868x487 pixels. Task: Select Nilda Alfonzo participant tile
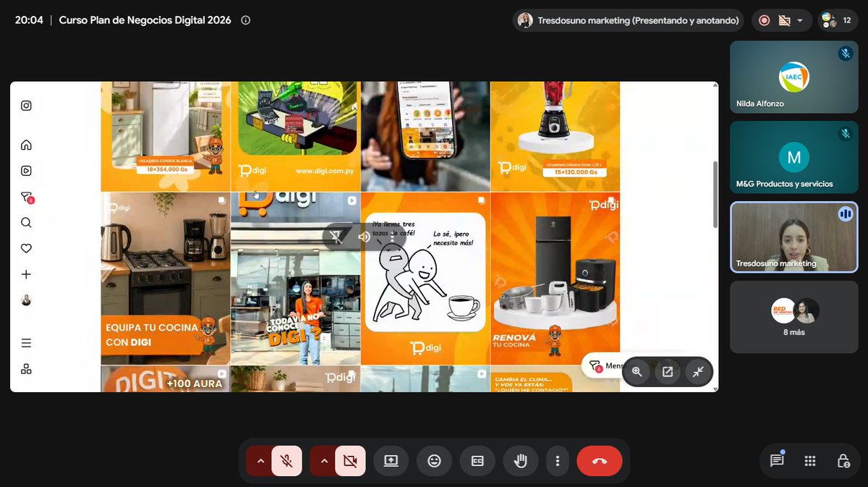coord(793,77)
